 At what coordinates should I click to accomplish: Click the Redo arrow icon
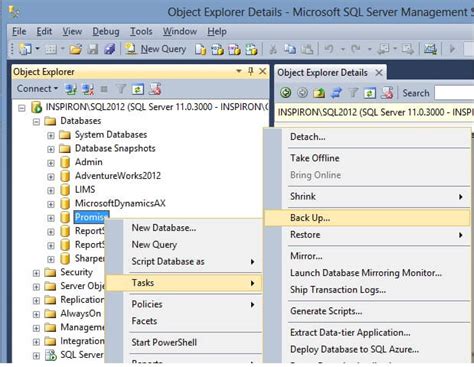356,49
